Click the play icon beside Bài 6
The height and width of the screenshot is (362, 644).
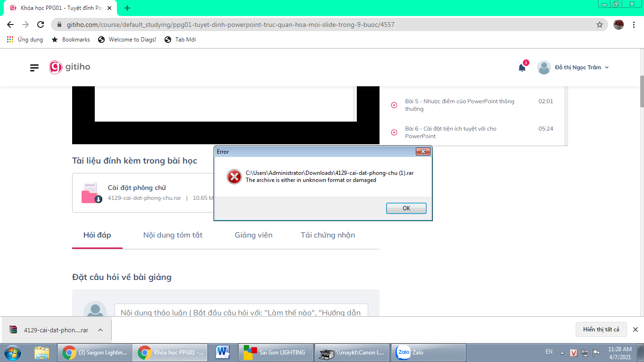coord(394,132)
